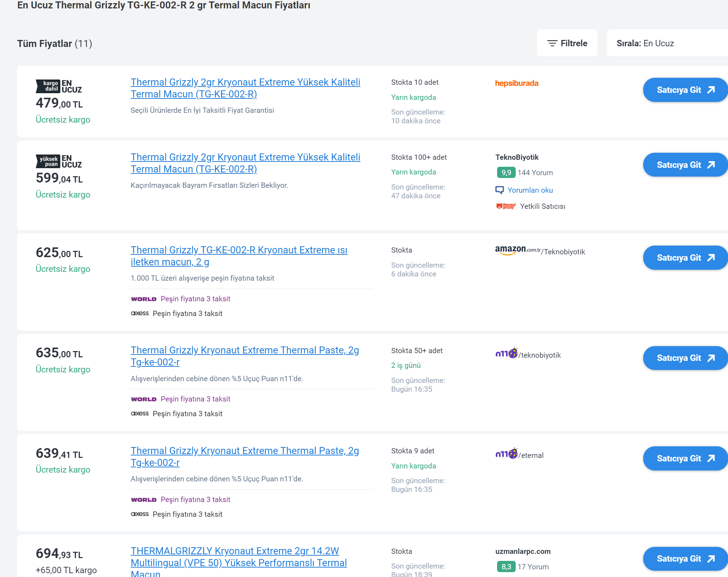Click the 694,93 TL price
The width and height of the screenshot is (728, 577).
pyautogui.click(x=59, y=554)
